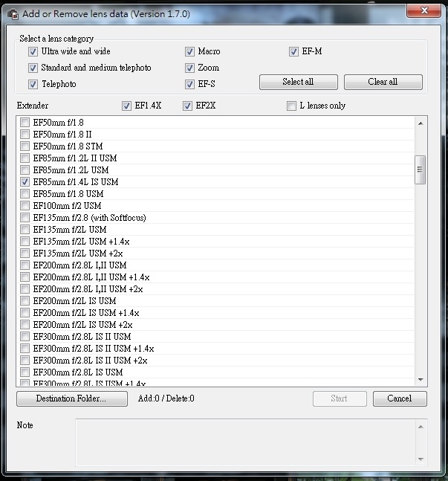Enable L lenses only filter
448x481 pixels.
tap(291, 106)
